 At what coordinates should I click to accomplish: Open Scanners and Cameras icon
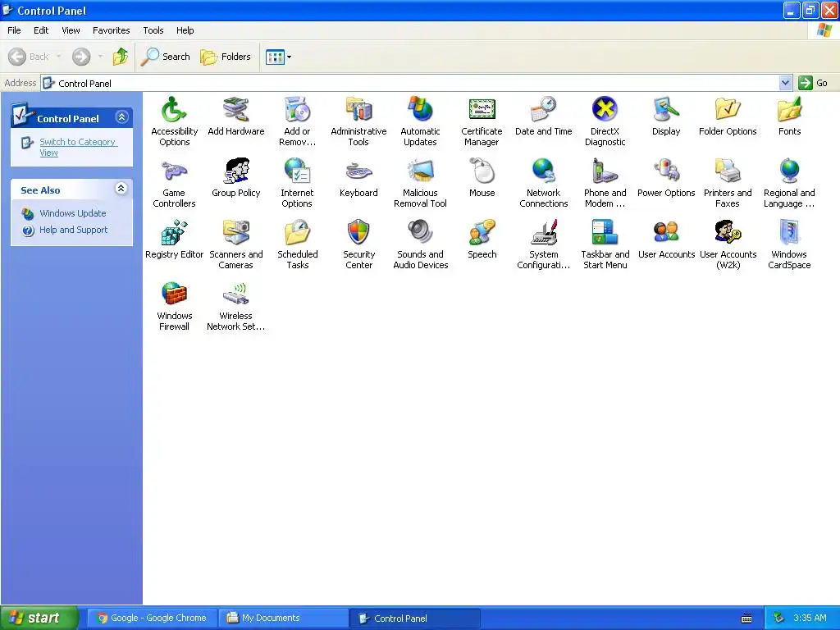point(235,234)
